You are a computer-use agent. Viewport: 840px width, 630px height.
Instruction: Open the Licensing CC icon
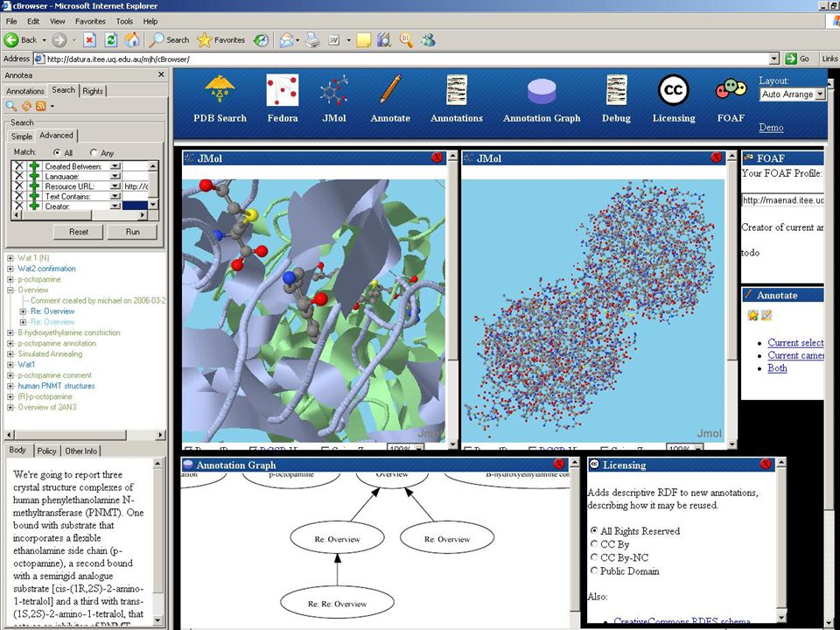[674, 89]
